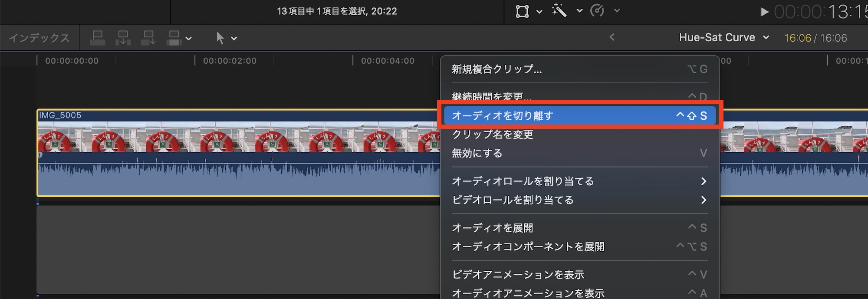This screenshot has height=299, width=868.
Task: Open the Hue-Sat Curve project dropdown
Action: tap(724, 37)
